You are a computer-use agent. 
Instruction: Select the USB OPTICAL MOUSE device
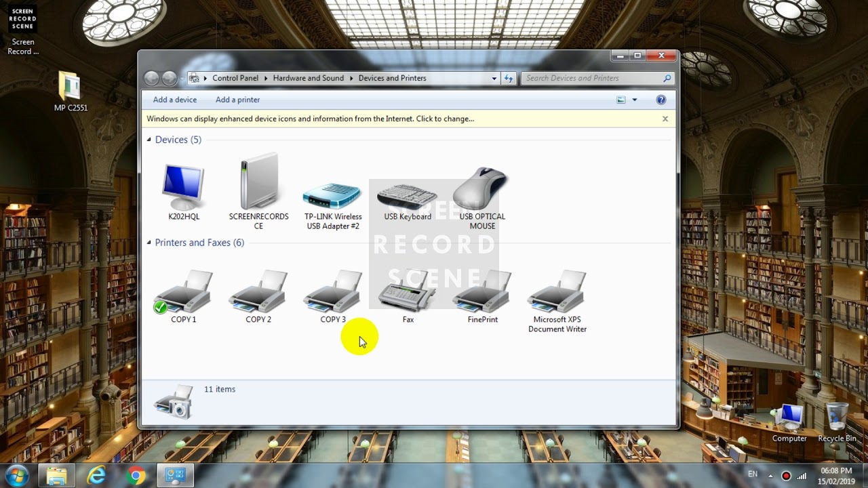(x=482, y=198)
